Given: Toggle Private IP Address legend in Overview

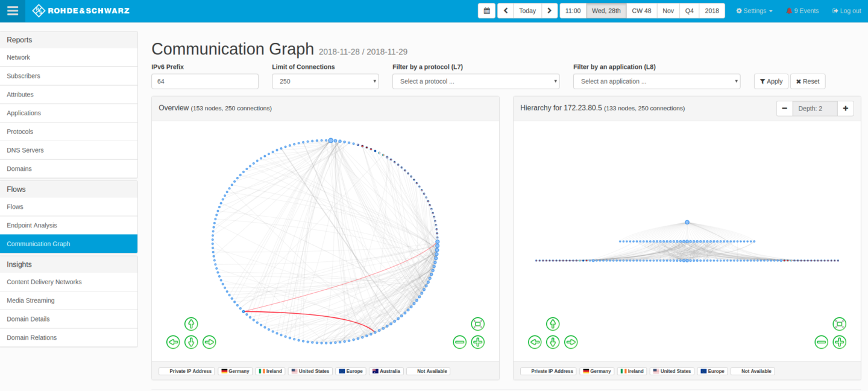Looking at the screenshot, I should 186,371.
